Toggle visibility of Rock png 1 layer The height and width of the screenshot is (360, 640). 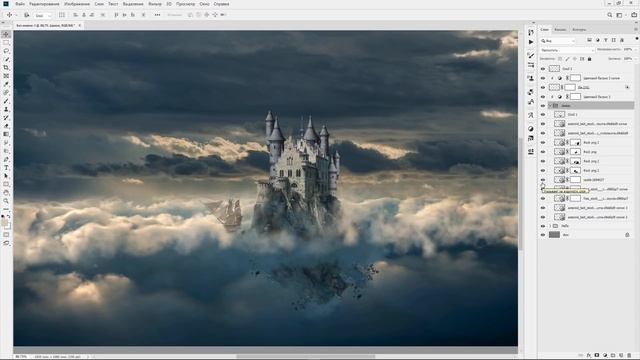(x=543, y=161)
